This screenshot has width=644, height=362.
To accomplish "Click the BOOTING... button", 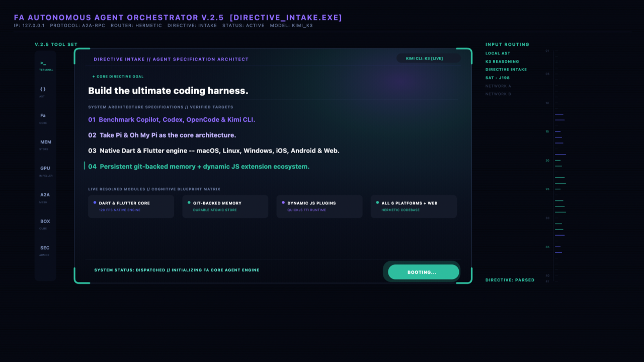I will [x=423, y=272].
